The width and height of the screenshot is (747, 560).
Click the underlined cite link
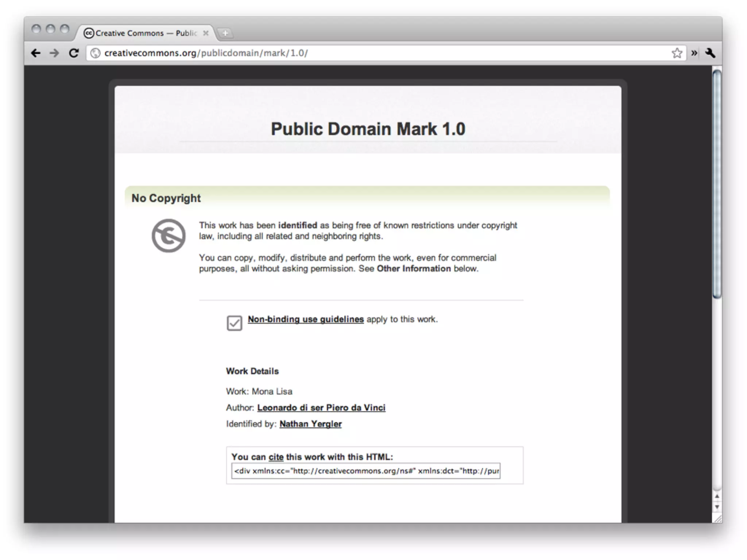pyautogui.click(x=276, y=457)
